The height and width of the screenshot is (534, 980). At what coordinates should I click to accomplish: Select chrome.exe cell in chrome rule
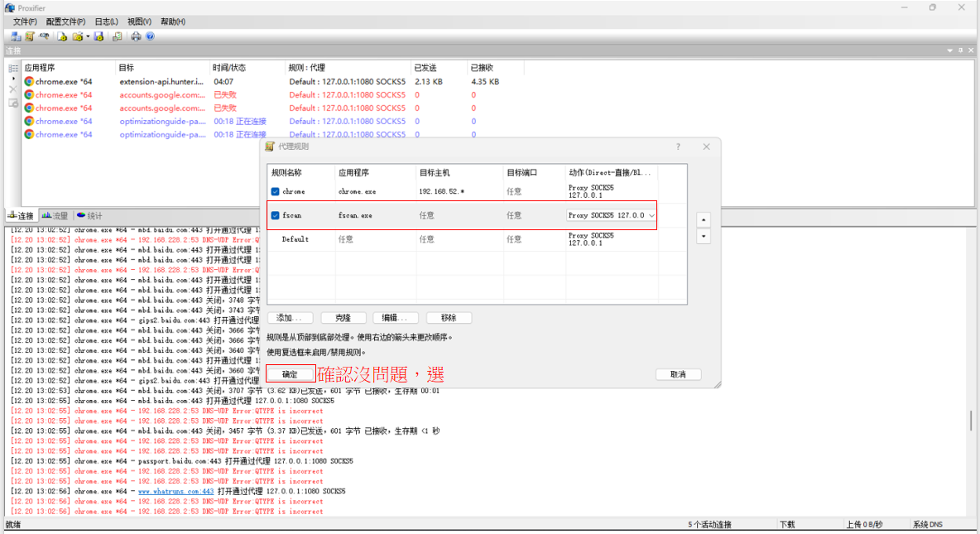point(358,191)
